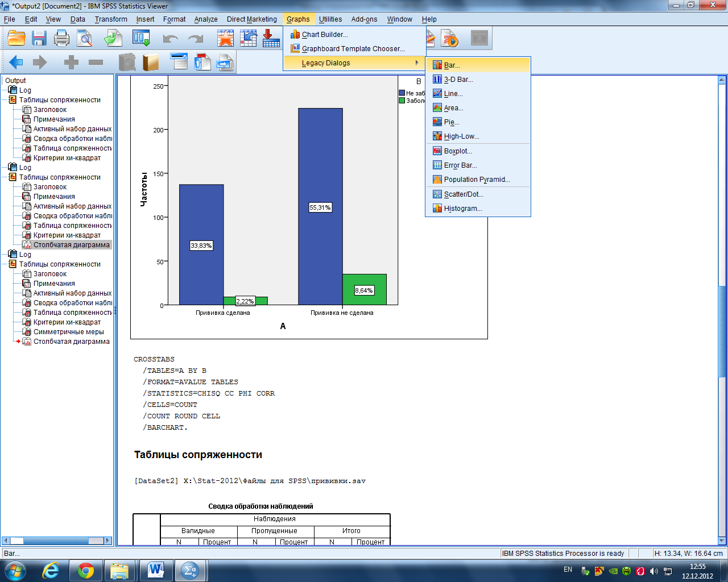Image resolution: width=728 pixels, height=582 pixels.
Task: Click the blue bar labeled 55,31%
Action: click(x=320, y=207)
